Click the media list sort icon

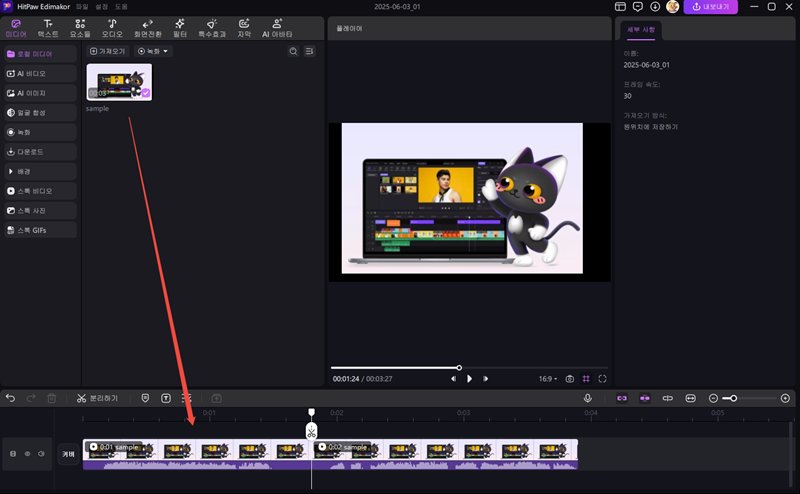tap(309, 51)
